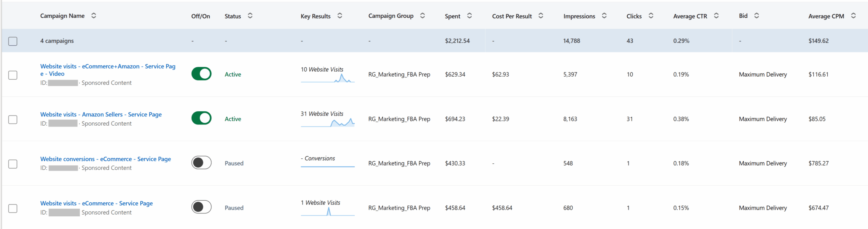Open Website conversions eCommerce Service Page campaign
868x229 pixels.
(106, 159)
